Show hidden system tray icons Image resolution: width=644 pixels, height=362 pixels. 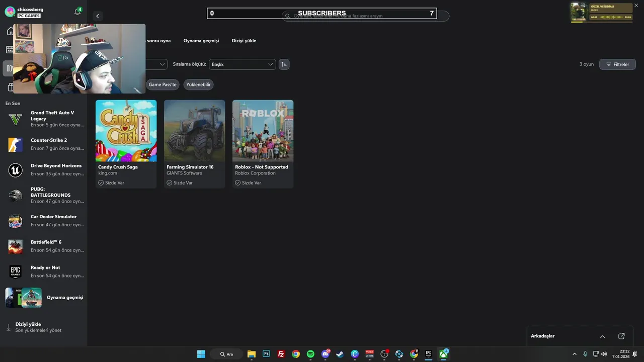click(575, 354)
